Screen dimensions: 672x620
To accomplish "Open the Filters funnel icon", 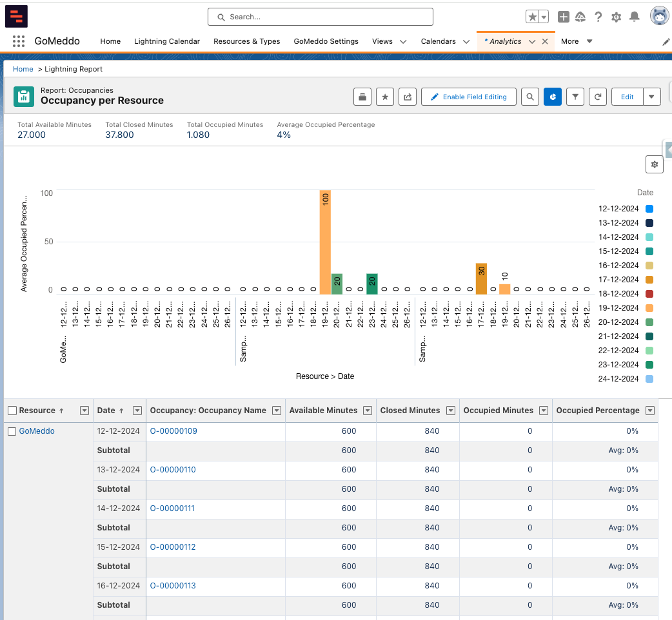I will tap(575, 97).
